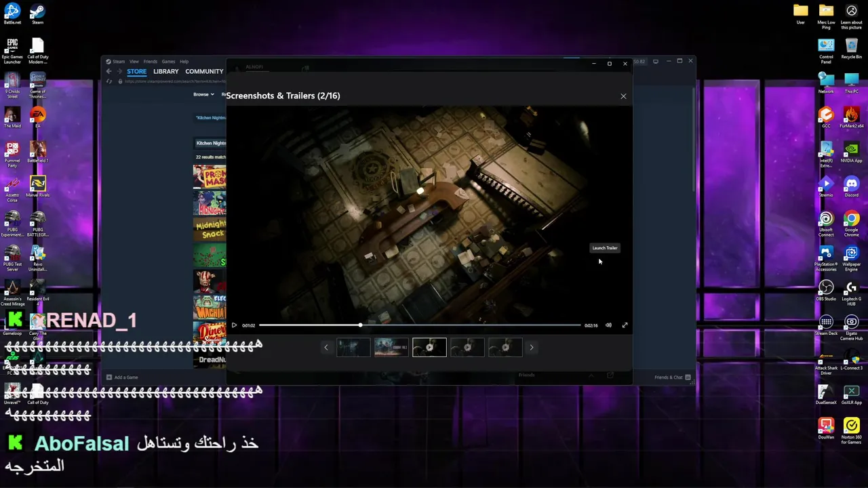This screenshot has height=488, width=868.
Task: Play the trailer video
Action: [x=234, y=325]
